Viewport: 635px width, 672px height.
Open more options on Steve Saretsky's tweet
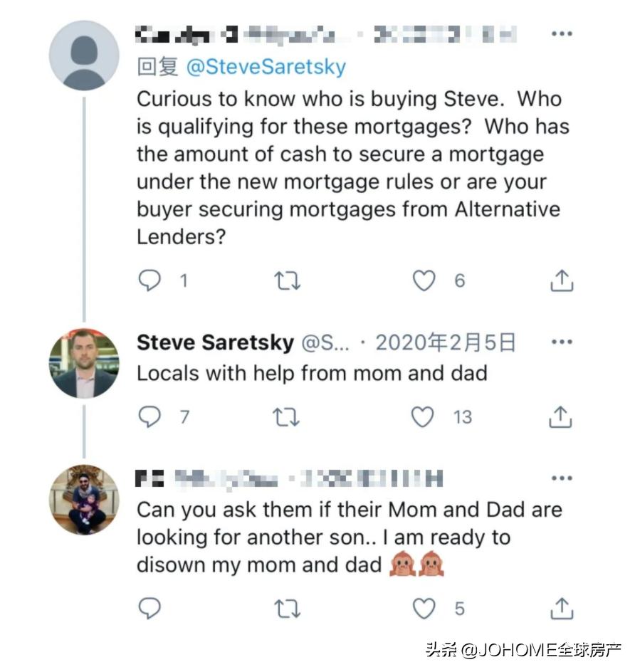pos(562,342)
